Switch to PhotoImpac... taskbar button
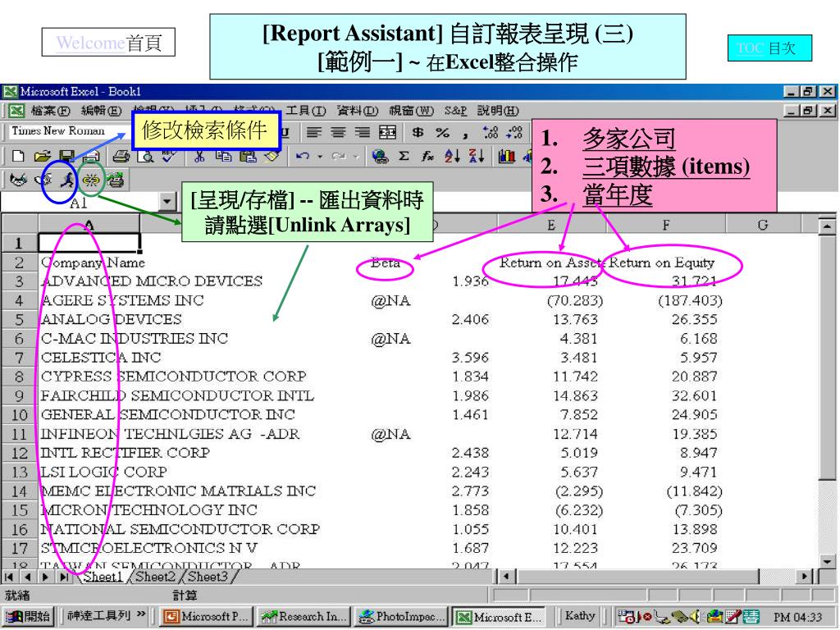 point(401,617)
